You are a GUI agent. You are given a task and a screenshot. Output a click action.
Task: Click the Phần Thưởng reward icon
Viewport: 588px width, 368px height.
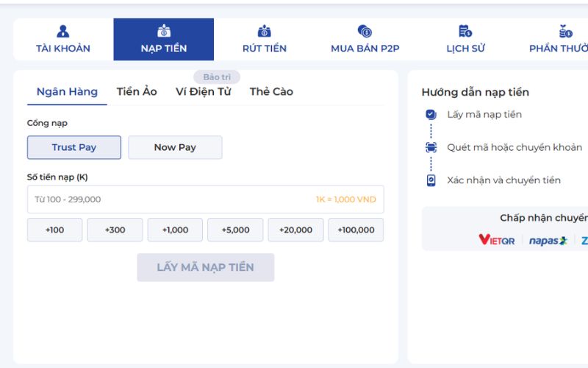click(565, 31)
